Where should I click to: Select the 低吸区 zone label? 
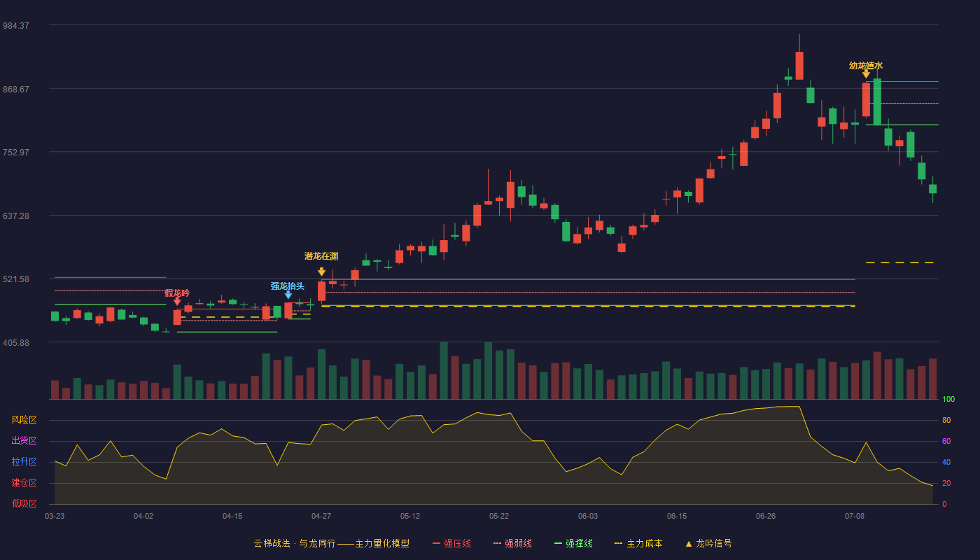point(24,503)
